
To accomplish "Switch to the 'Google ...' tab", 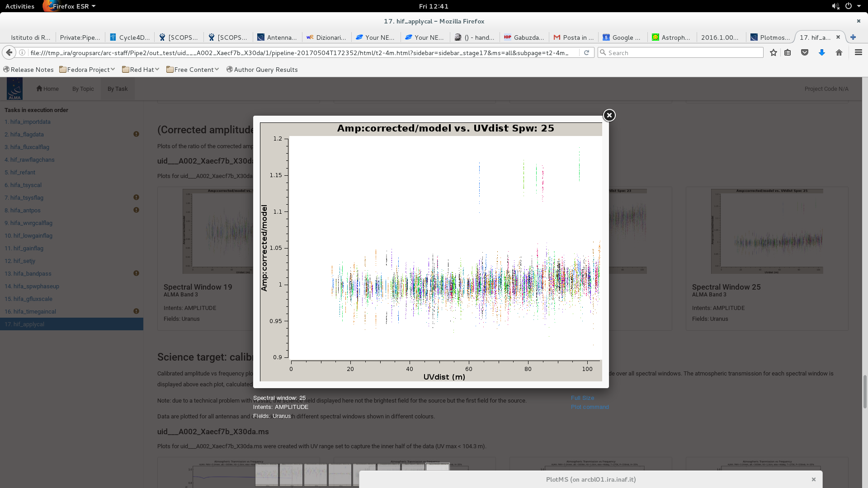I will point(622,37).
